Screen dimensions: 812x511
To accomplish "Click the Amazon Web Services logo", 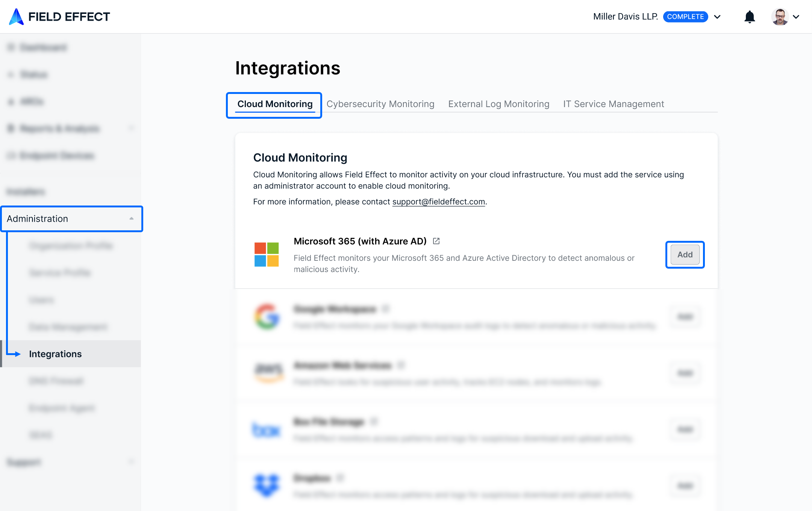I will [x=268, y=372].
